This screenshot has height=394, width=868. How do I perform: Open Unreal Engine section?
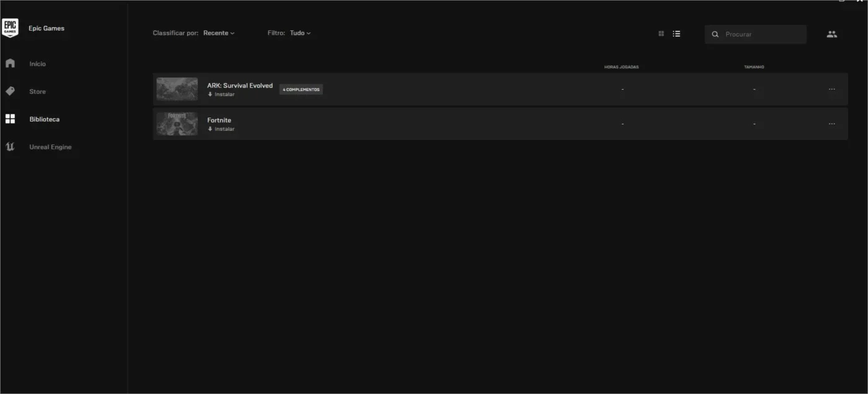50,147
